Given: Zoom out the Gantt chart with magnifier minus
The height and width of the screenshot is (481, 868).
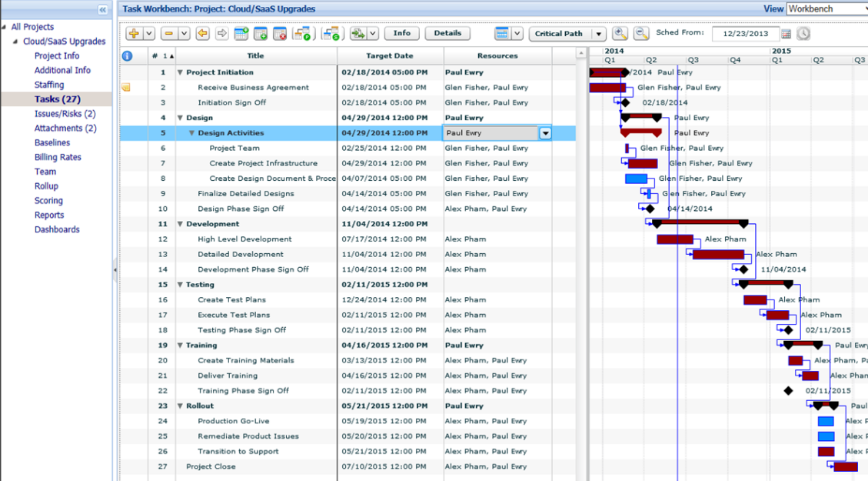Looking at the screenshot, I should tap(641, 33).
